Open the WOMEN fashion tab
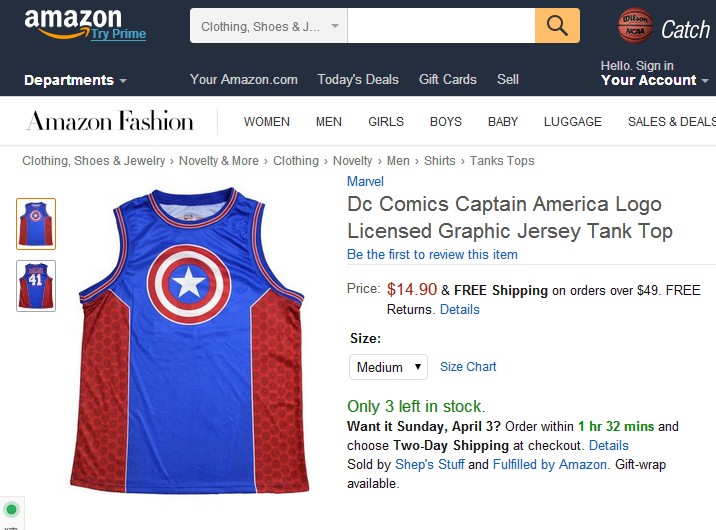Screen dimensions: 716x530 pos(267,122)
